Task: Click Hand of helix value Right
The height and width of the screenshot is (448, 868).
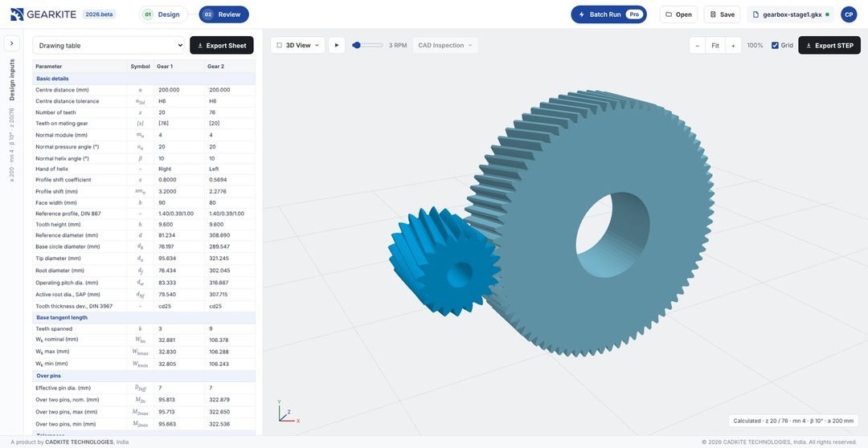Action: (165, 169)
